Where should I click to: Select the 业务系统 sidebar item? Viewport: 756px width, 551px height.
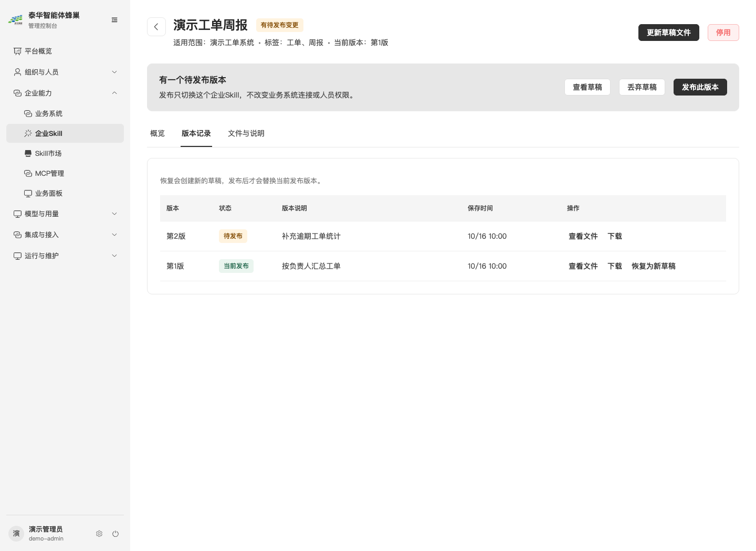click(x=65, y=113)
